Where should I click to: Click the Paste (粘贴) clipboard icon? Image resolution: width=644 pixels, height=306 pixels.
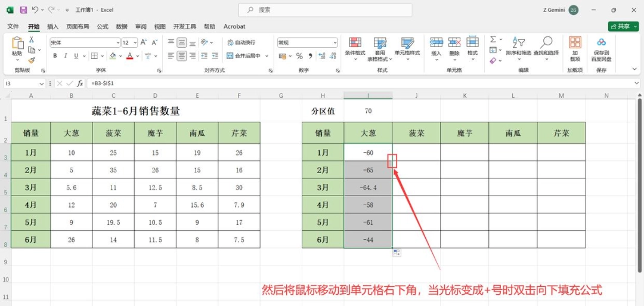pyautogui.click(x=17, y=43)
